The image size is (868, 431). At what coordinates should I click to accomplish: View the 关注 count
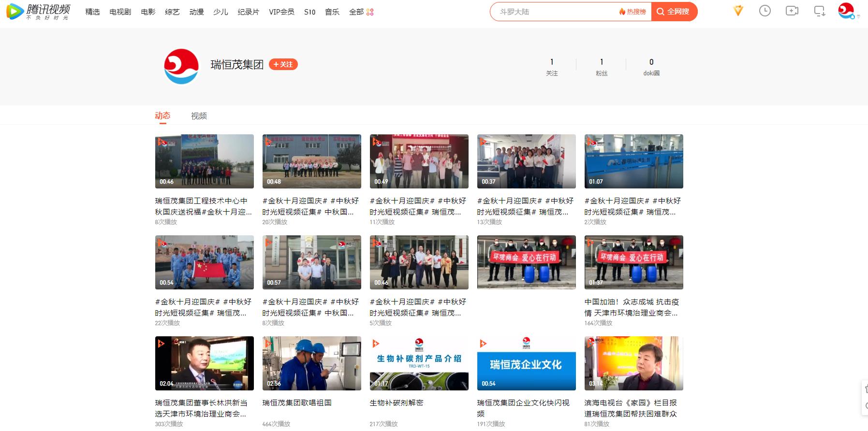[552, 67]
